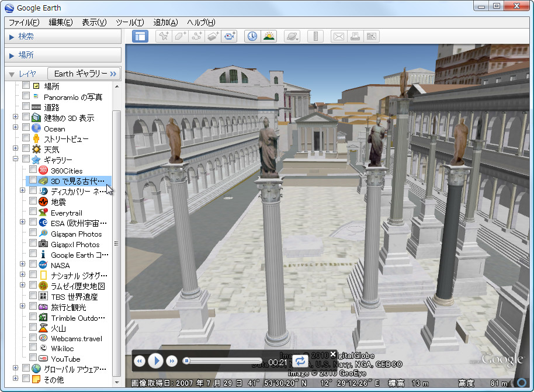The image size is (534, 392).
Task: Expand the 建物の 3D 表示 tree node
Action: [x=15, y=117]
